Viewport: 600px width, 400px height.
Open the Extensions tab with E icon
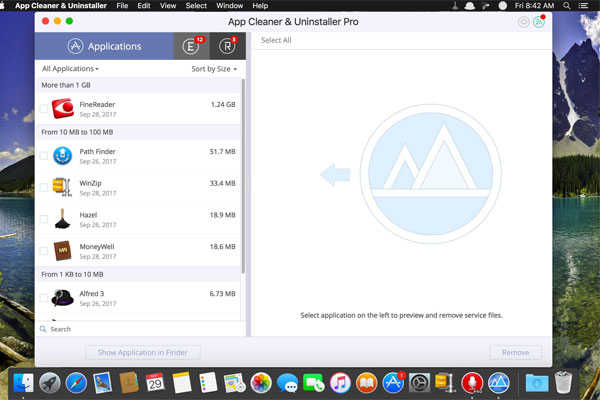(190, 46)
